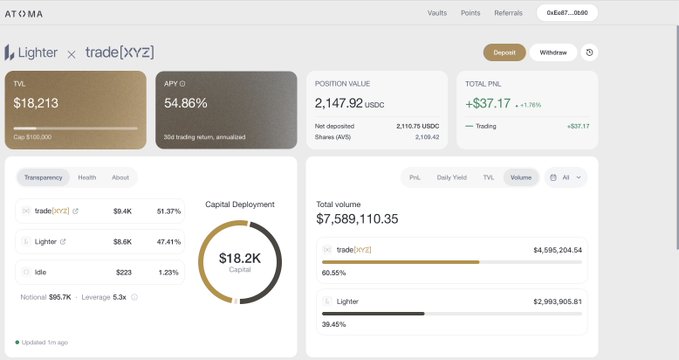
Task: Click the Capital Deployment donut chart
Action: pos(240,262)
